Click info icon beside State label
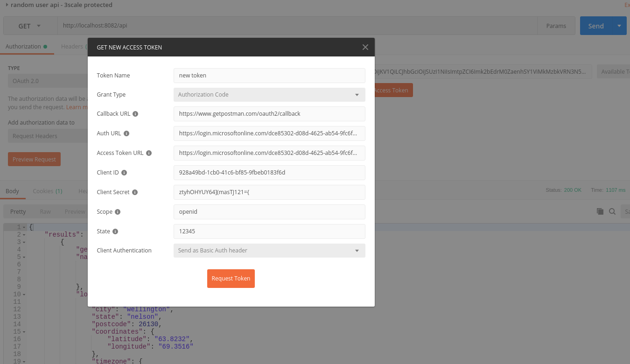The height and width of the screenshot is (364, 630). (115, 231)
